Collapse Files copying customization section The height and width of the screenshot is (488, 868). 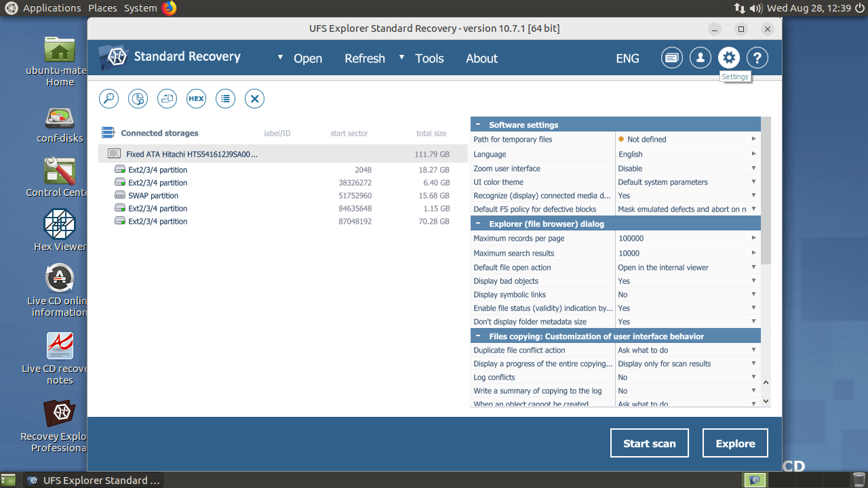coord(478,336)
